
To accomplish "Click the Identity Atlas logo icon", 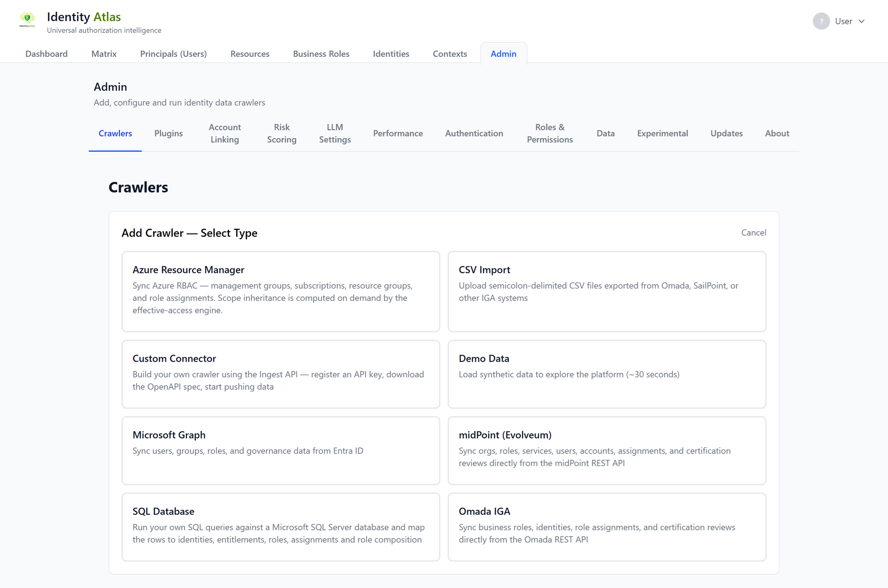I will 27,20.
